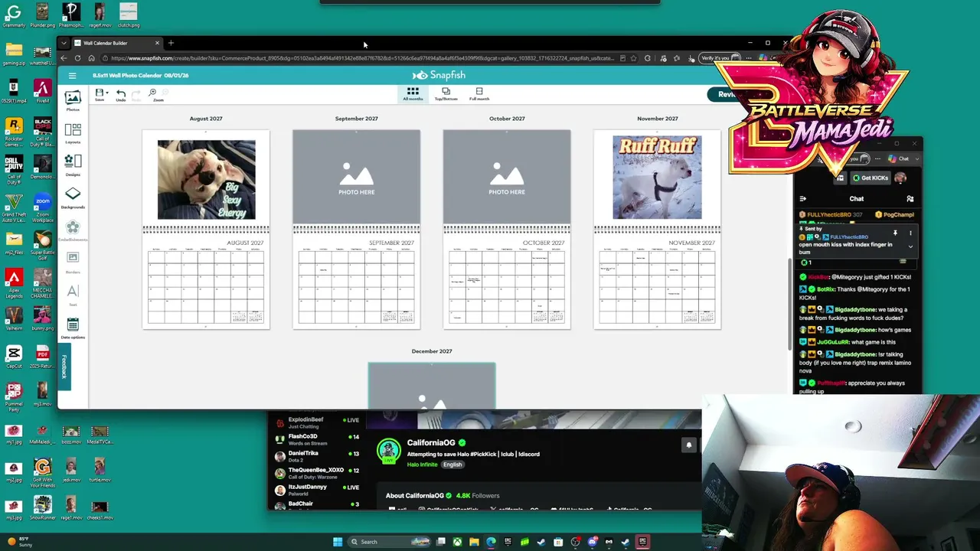Open Microsoft Store from the taskbar
The height and width of the screenshot is (551, 980).
click(558, 542)
